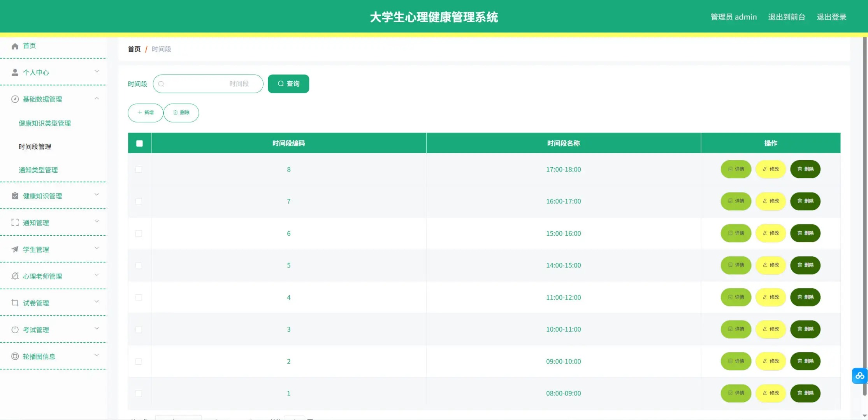Tick the checkbox for row 09:00-10:00
Screen dimensions: 868x420
click(139, 361)
